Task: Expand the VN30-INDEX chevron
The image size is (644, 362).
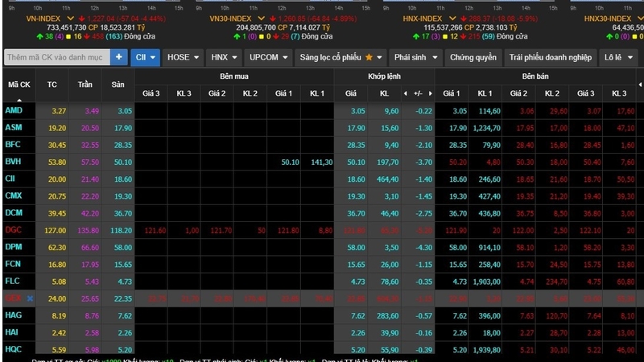Action: pos(261,19)
